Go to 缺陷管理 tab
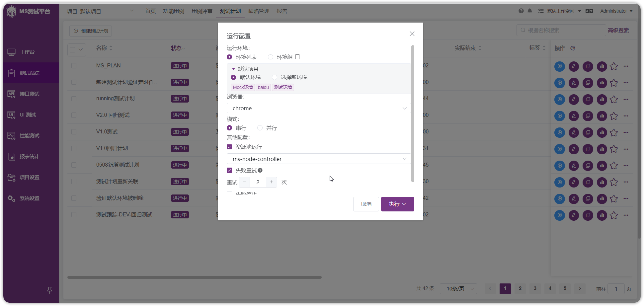The image size is (644, 306). [x=259, y=11]
